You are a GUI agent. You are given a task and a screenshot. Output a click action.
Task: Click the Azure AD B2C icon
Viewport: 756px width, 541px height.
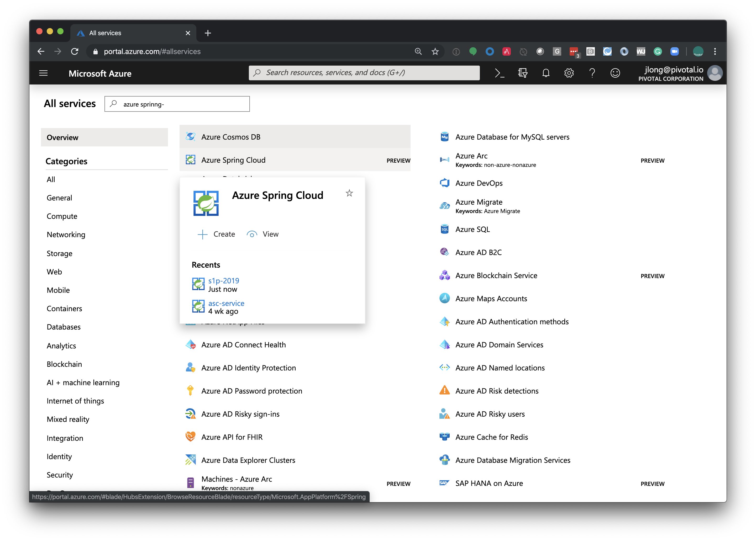[444, 252]
